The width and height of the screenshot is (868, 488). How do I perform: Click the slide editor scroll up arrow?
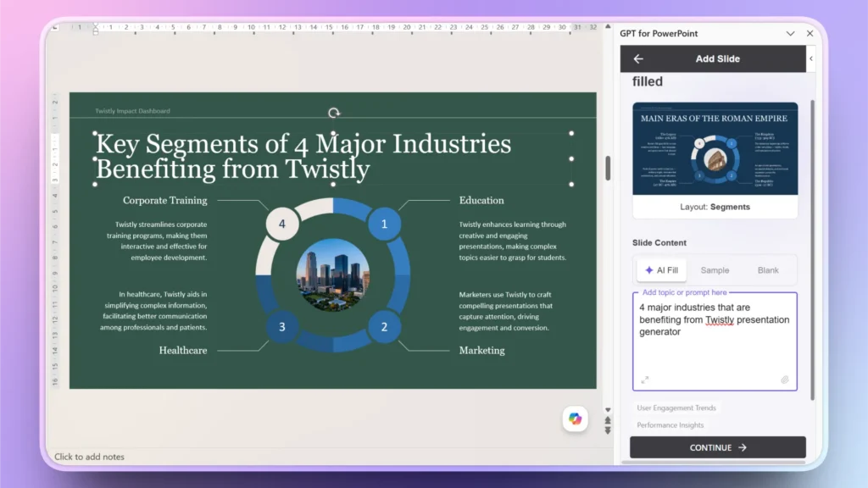(608, 26)
